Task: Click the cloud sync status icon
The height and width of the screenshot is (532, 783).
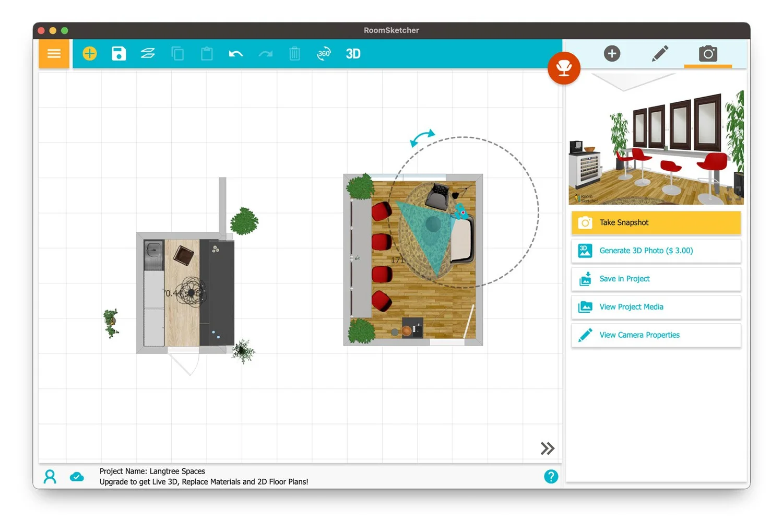Action: click(x=77, y=476)
